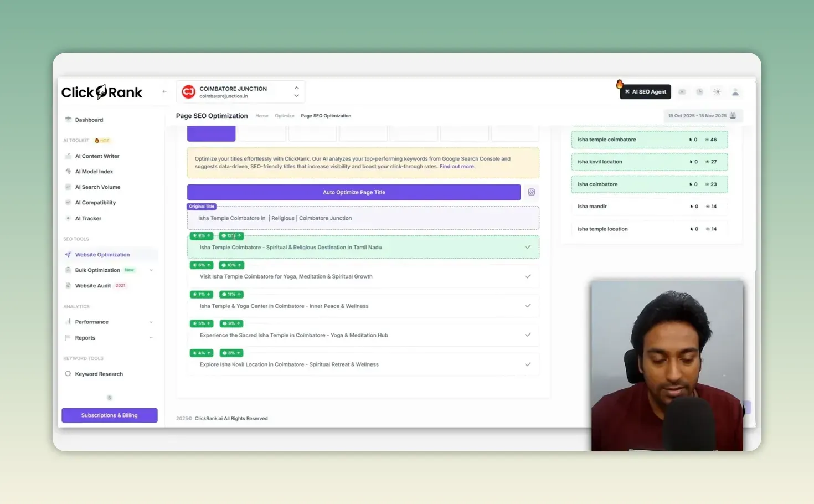
Task: Choose title 'Isha Temple & Yoga Center in Coimbatore'
Action: pyautogui.click(x=363, y=306)
